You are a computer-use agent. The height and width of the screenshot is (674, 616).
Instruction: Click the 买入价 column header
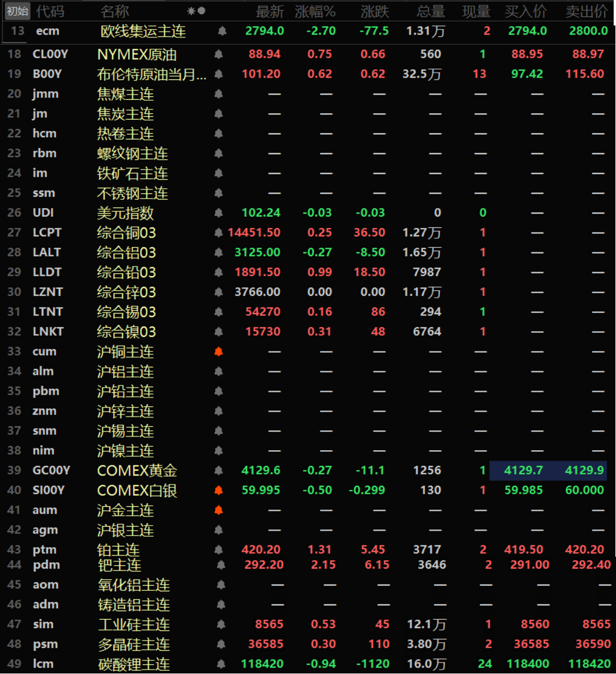(526, 11)
